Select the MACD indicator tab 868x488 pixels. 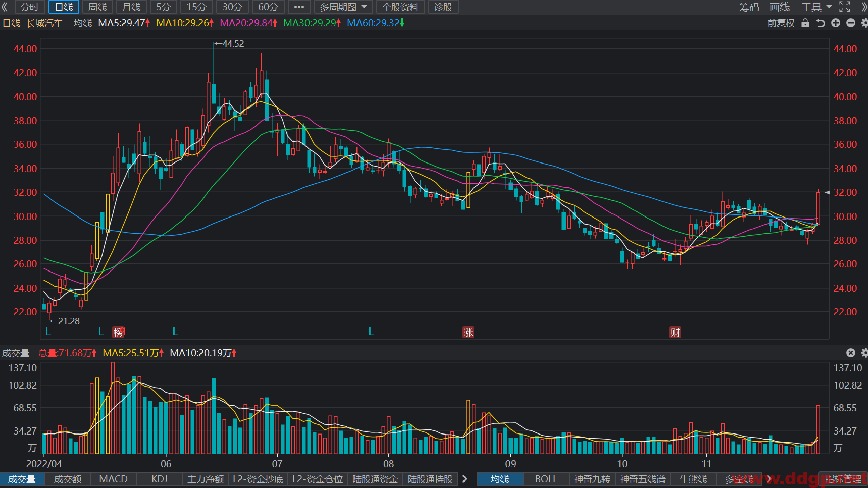click(x=114, y=479)
